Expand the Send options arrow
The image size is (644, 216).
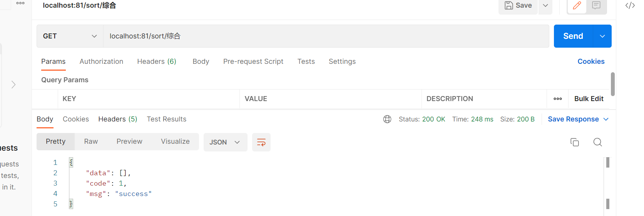(x=602, y=36)
